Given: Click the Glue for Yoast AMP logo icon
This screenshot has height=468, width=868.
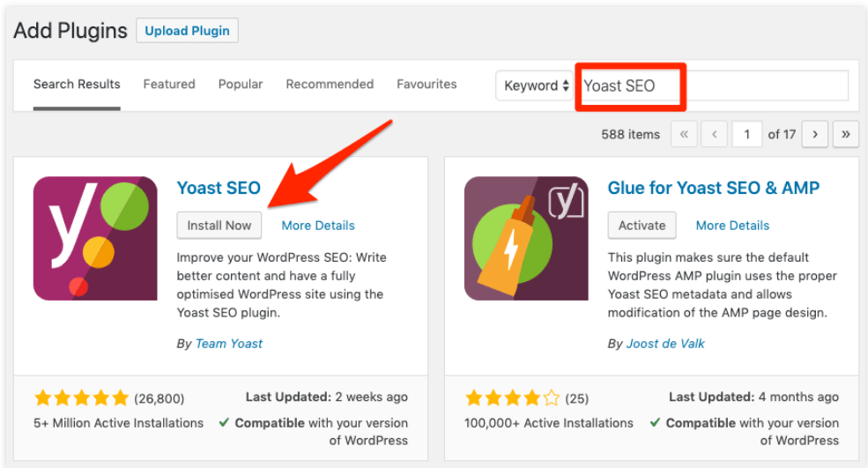Looking at the screenshot, I should [x=526, y=239].
